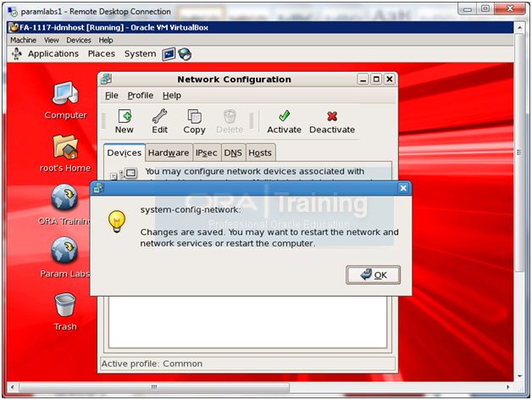Open the Places menu on the GNOME panel
The height and width of the screenshot is (400, 532).
[102, 53]
